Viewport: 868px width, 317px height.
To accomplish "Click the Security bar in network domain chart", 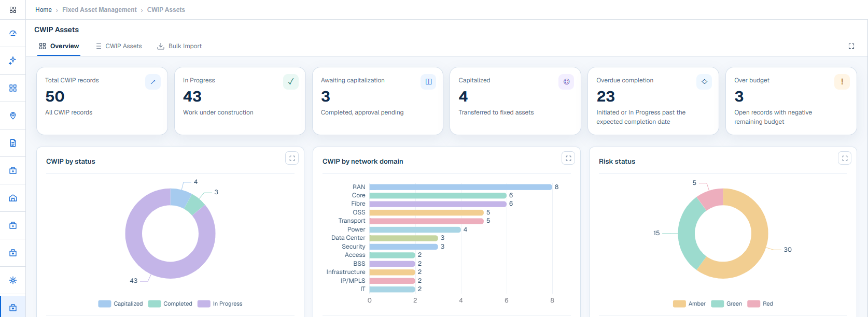I will (x=403, y=247).
